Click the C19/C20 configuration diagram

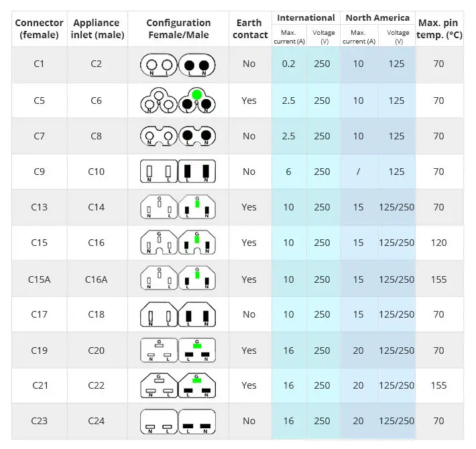coord(178,350)
